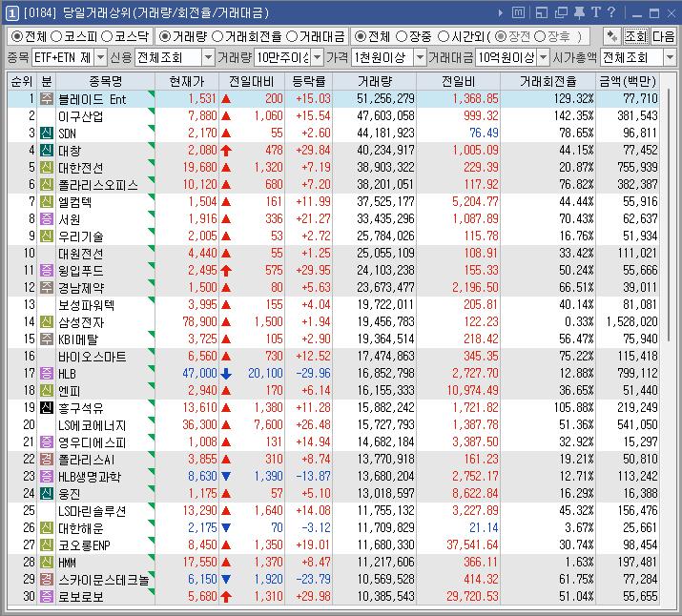Select the 장후 radio button

540,36
